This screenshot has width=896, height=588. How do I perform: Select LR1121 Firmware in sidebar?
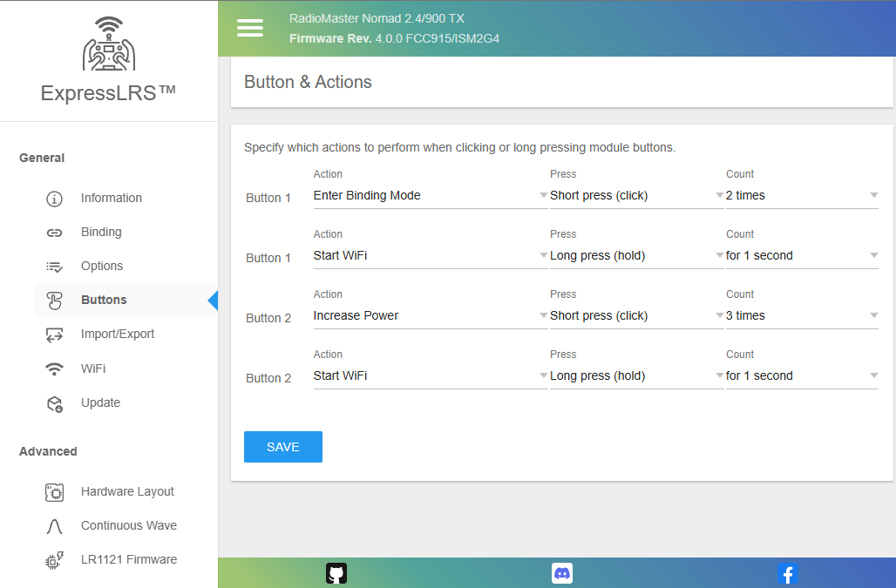tap(128, 560)
